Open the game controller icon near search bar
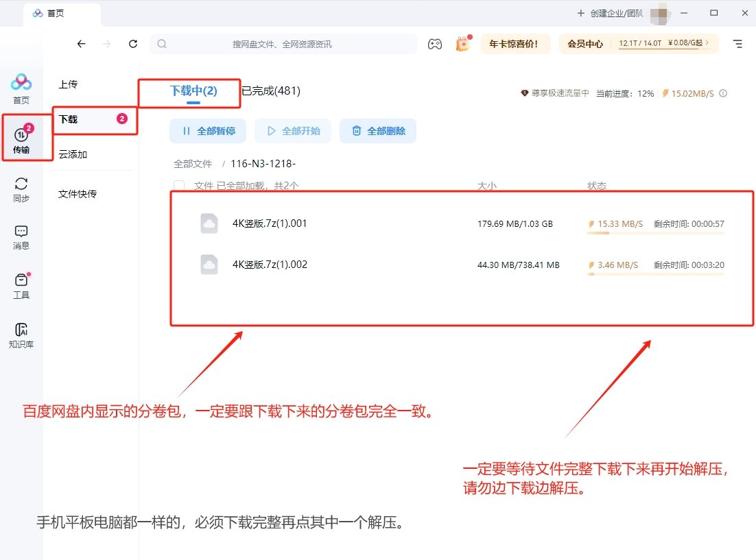756x560 pixels. 435,43
